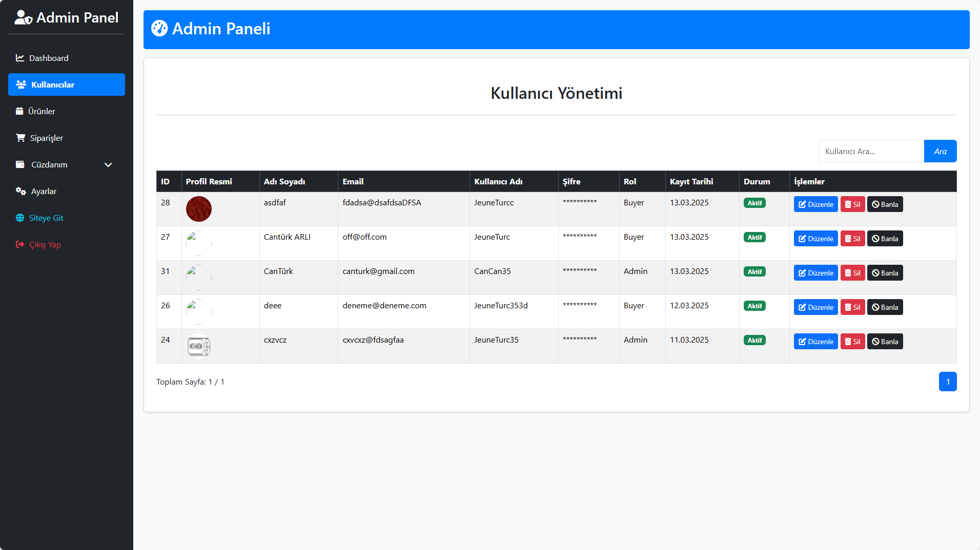Click the Siparişler cart icon
Image resolution: width=980 pixels, height=550 pixels.
21,138
